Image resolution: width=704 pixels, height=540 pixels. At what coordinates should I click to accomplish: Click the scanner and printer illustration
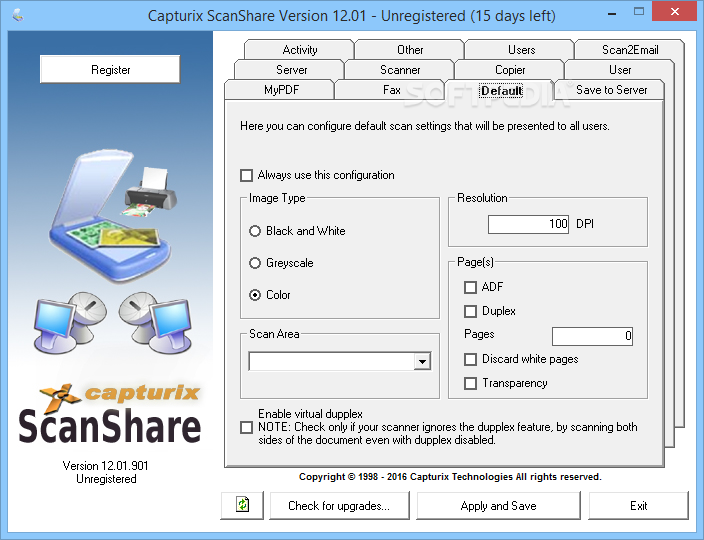point(113,216)
